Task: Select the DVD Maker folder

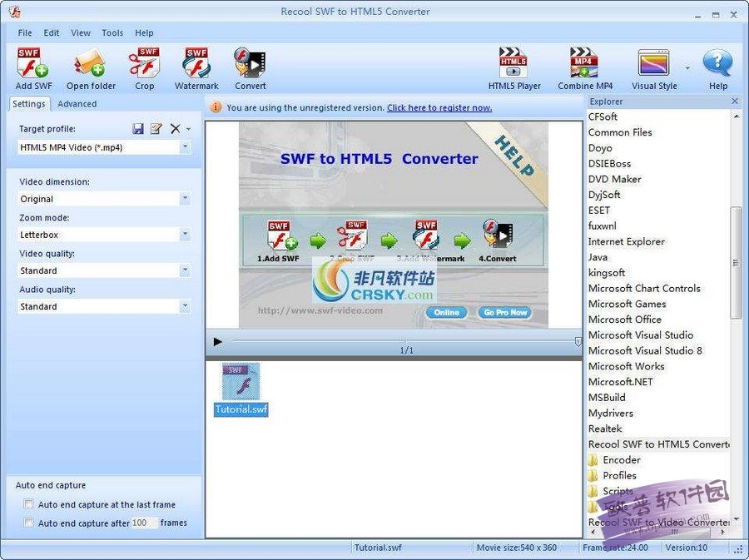Action: coord(614,179)
